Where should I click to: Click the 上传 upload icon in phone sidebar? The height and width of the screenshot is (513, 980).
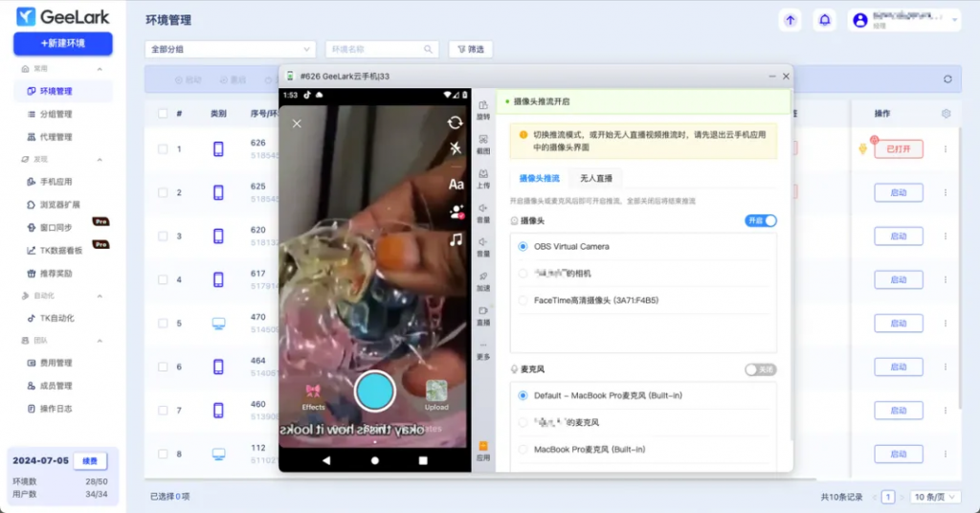click(x=483, y=177)
